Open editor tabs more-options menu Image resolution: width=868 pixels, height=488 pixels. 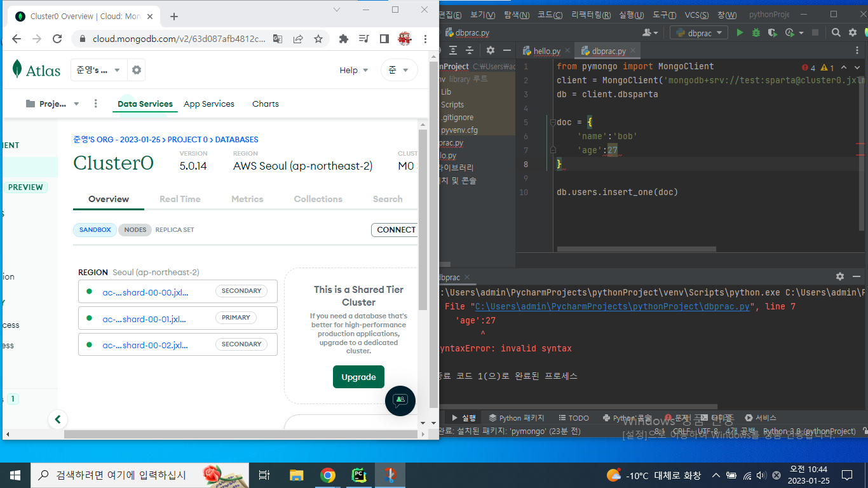coord(858,51)
